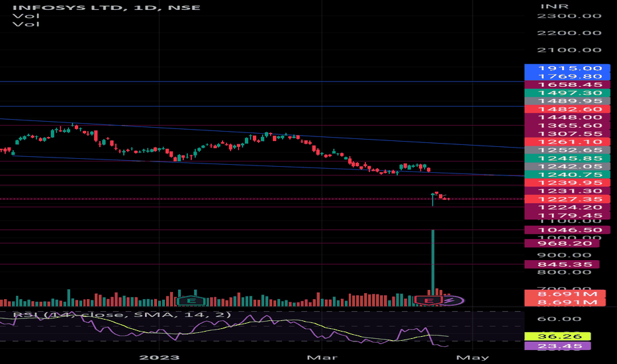Viewport: 617px width, 364px height.
Task: Click the 1179.45 price label
Action: [x=567, y=216]
